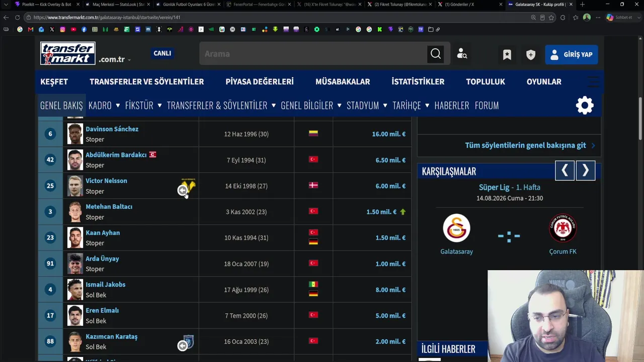Screen dimensions: 644x362
Task: Click the match date 14.08.2026 Cuma text
Action: pyautogui.click(x=509, y=198)
